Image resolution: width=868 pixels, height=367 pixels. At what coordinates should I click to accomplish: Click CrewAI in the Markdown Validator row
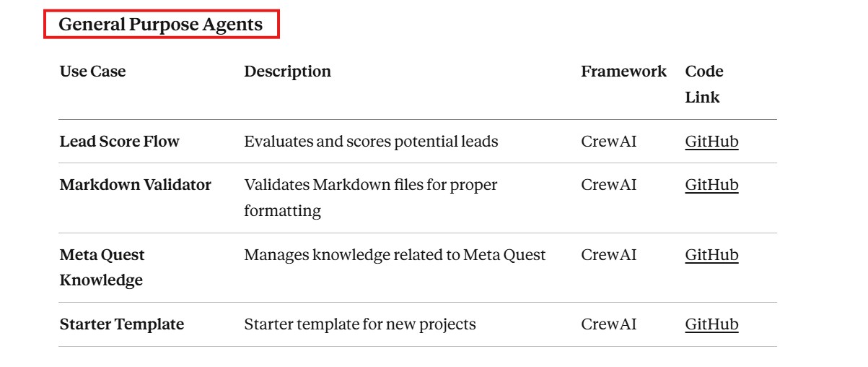click(x=608, y=185)
